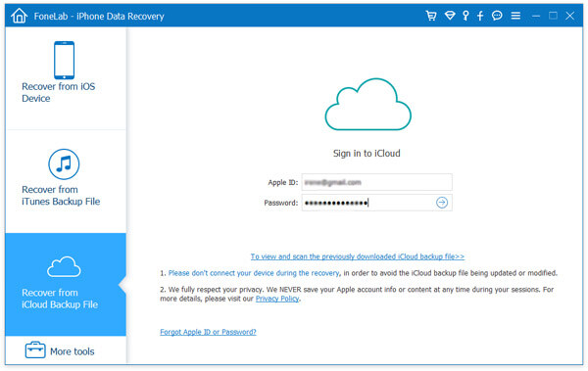Select Recover from iOS Device label
This screenshot has width=588, height=371.
click(59, 92)
